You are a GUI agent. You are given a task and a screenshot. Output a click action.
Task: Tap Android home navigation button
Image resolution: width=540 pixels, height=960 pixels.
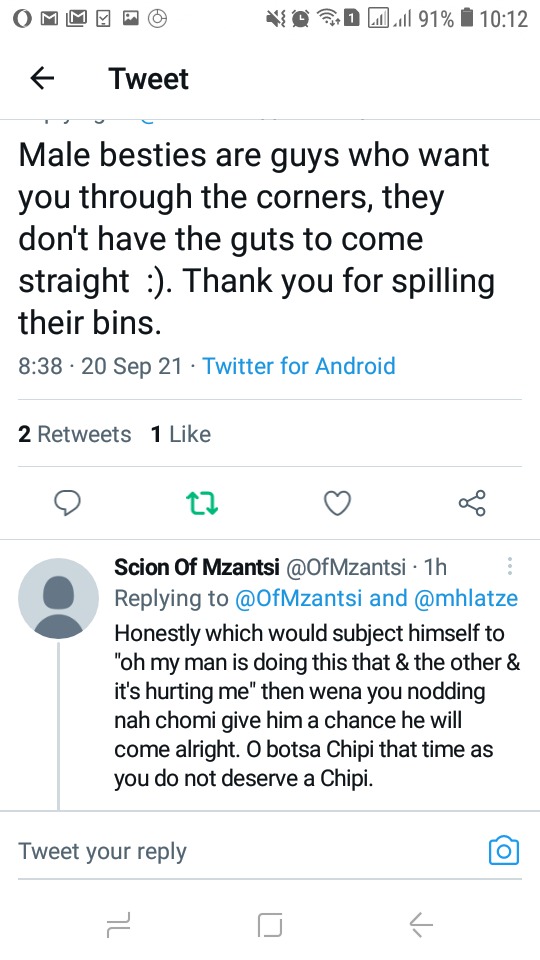point(270,924)
